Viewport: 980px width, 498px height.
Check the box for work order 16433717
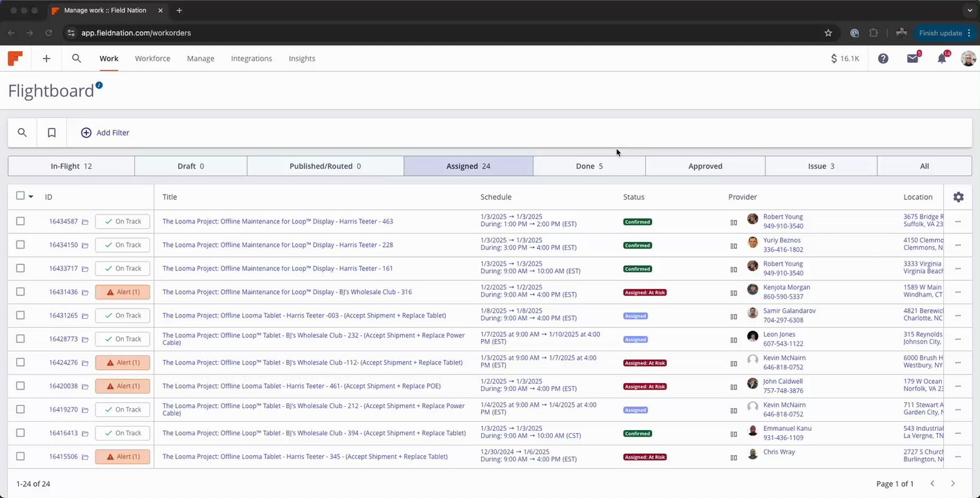coord(20,268)
